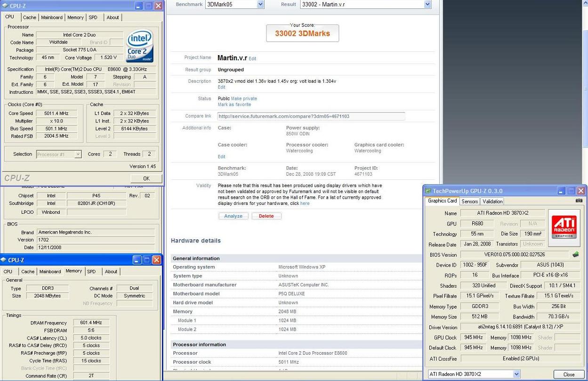This screenshot has height=381, width=588.
Task: Click Edit link under Description
Action: [x=221, y=87]
